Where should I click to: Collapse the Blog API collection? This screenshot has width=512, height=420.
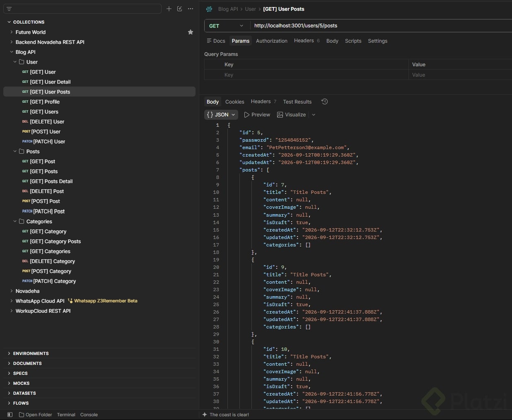tap(12, 52)
